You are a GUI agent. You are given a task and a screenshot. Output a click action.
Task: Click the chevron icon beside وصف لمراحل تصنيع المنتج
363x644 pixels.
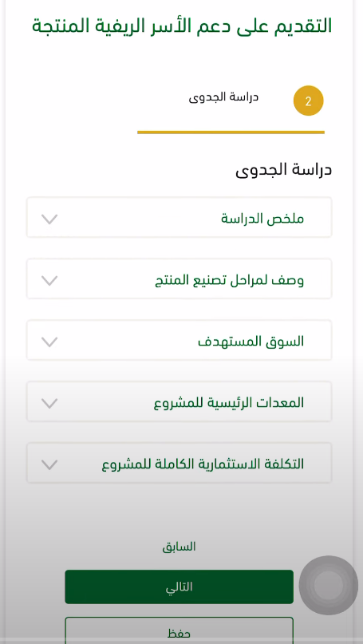pyautogui.click(x=49, y=281)
